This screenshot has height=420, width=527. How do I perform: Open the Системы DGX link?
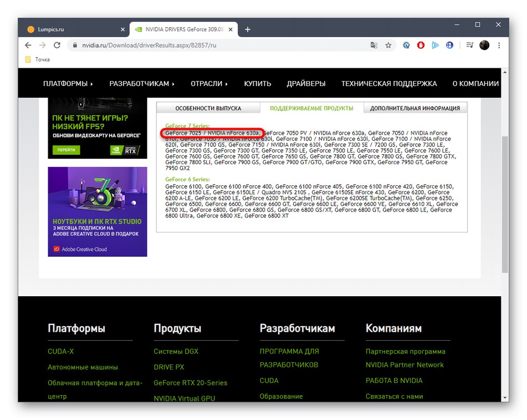pos(176,351)
